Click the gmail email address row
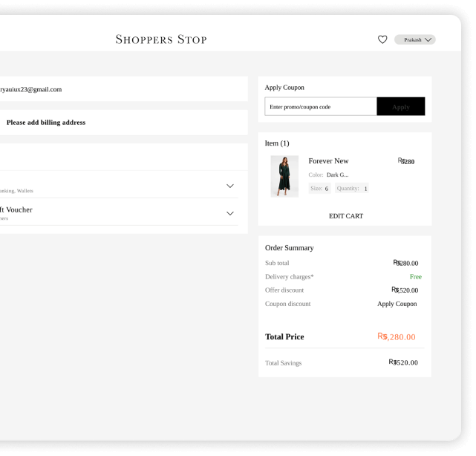 tap(31, 89)
